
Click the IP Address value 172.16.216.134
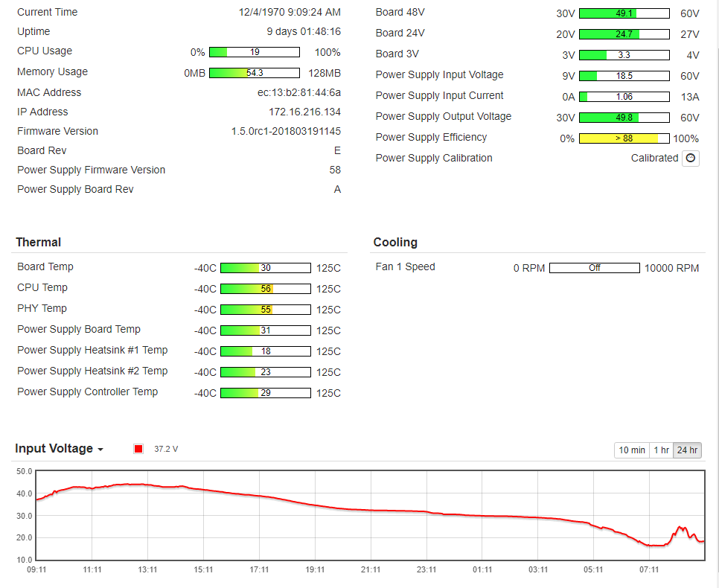tap(304, 112)
